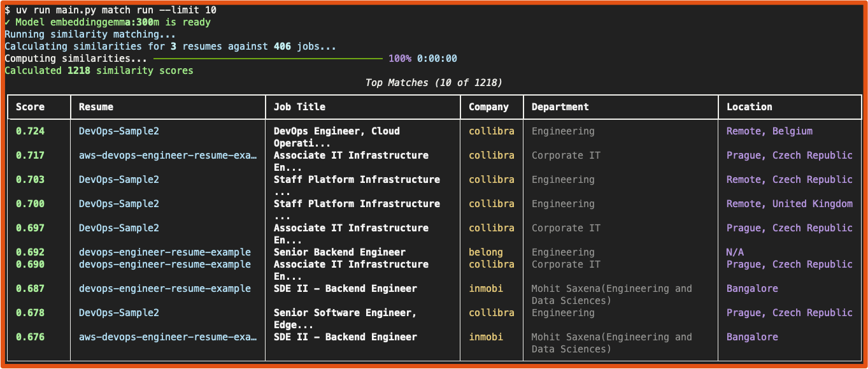This screenshot has height=369, width=868.
Task: Click 'collibra' in the 0.724 row
Action: click(x=492, y=131)
